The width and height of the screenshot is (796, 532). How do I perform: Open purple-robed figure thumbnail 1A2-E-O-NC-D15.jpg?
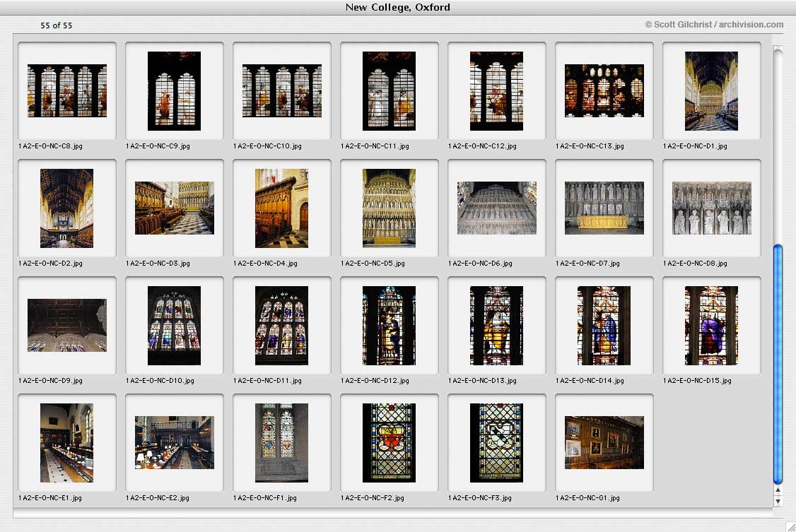click(711, 326)
